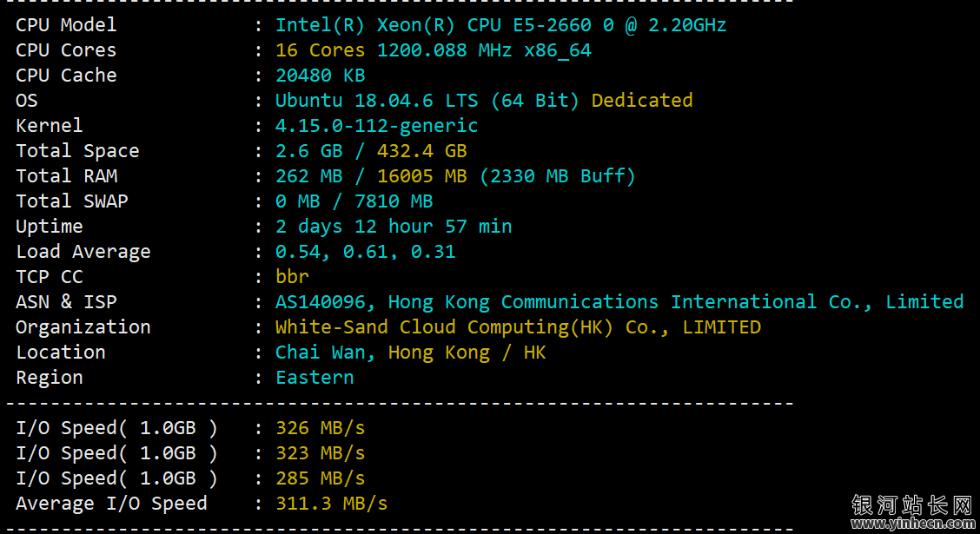Click the Chai Wan location text
Viewport: 980px width, 534px height.
pyautogui.click(x=321, y=353)
